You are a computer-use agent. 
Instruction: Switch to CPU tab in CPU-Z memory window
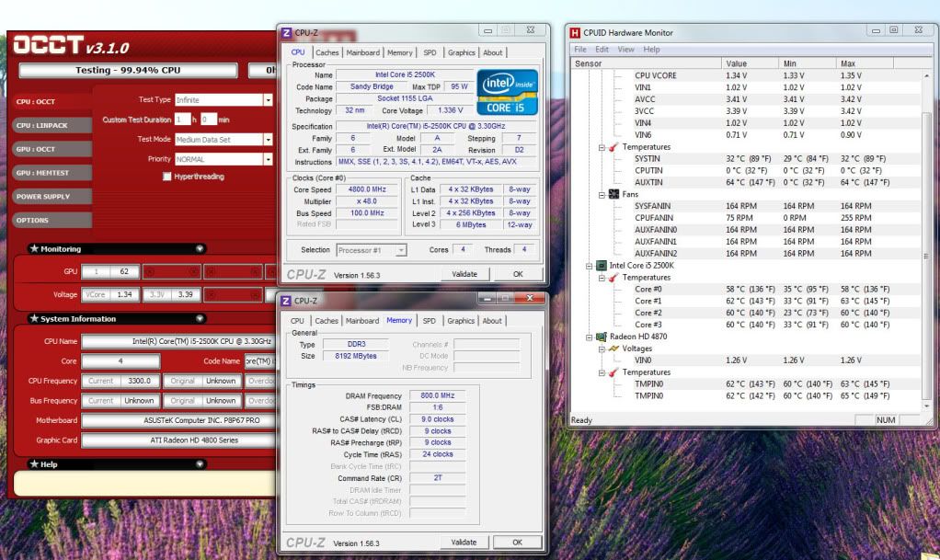pos(297,321)
